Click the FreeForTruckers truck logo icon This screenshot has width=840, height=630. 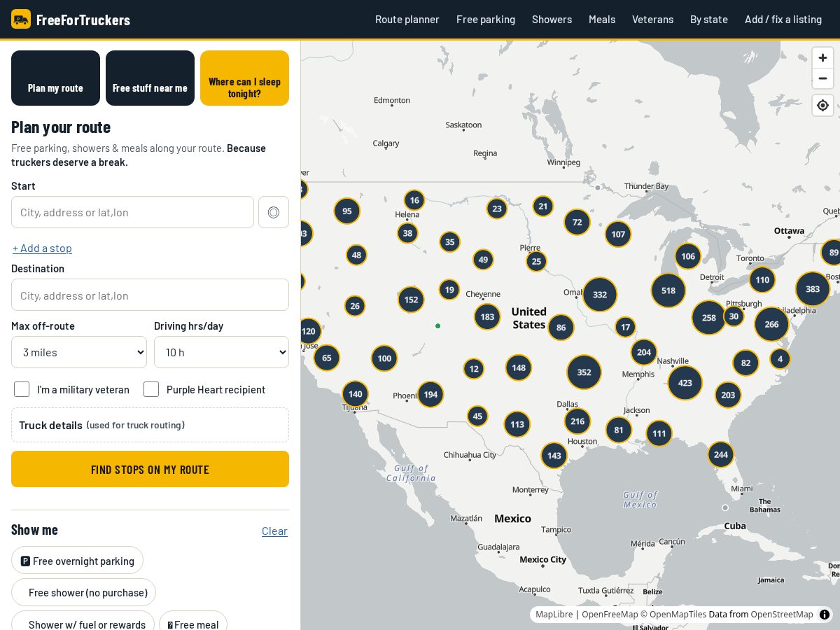click(x=21, y=19)
